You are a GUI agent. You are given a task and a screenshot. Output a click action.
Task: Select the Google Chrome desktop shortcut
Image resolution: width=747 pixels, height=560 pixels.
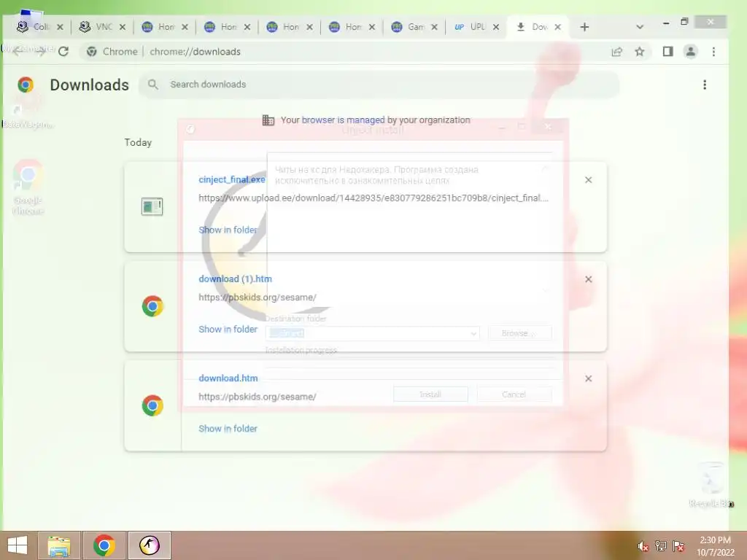point(28,187)
